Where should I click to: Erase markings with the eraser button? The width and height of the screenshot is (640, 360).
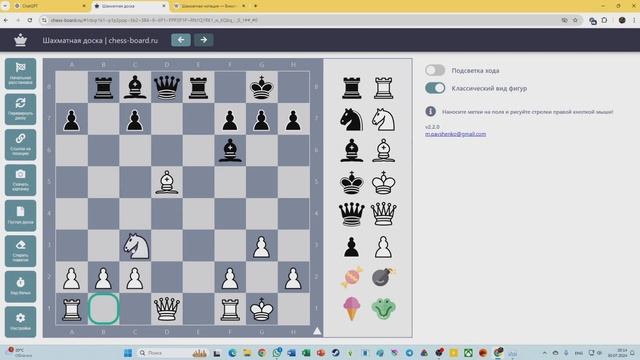pyautogui.click(x=20, y=251)
